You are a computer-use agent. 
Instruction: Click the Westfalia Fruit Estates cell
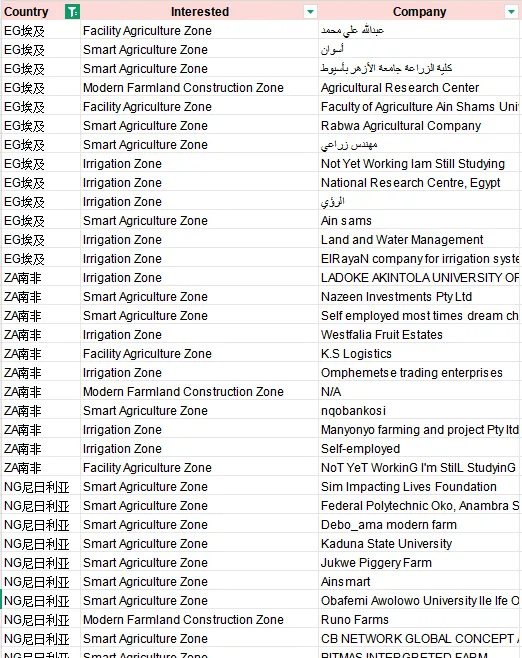[x=419, y=335]
